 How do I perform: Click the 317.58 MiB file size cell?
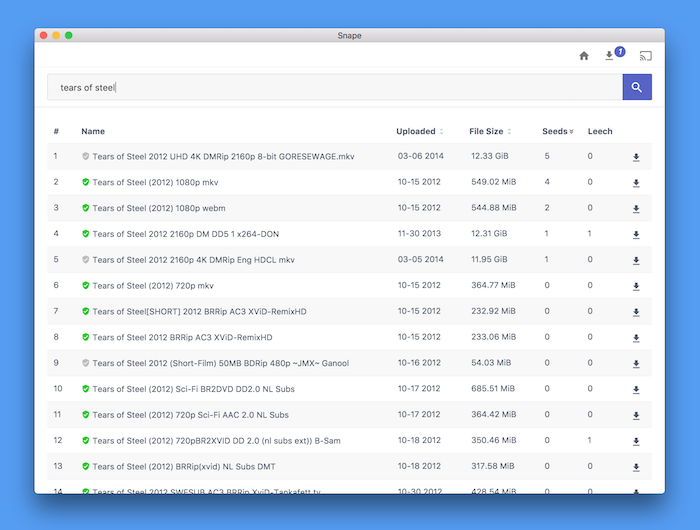pyautogui.click(x=493, y=466)
